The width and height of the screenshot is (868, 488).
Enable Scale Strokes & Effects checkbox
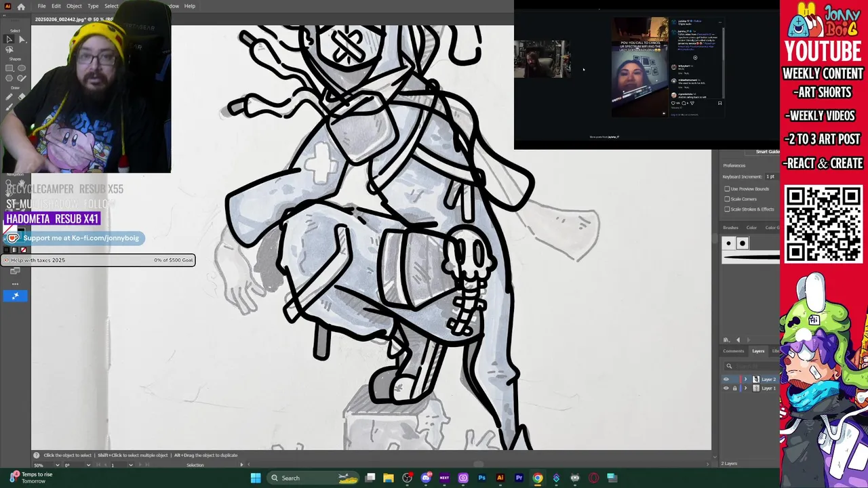pos(727,209)
